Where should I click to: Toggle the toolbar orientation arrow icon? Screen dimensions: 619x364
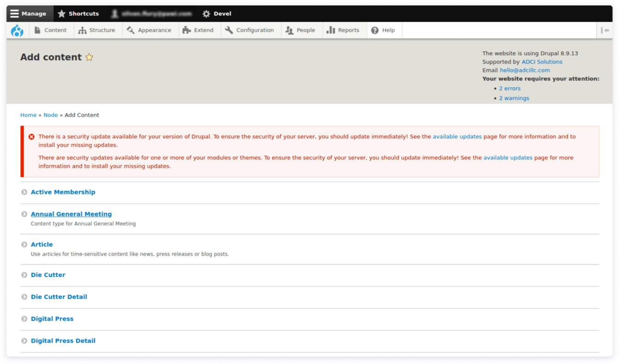tap(605, 30)
